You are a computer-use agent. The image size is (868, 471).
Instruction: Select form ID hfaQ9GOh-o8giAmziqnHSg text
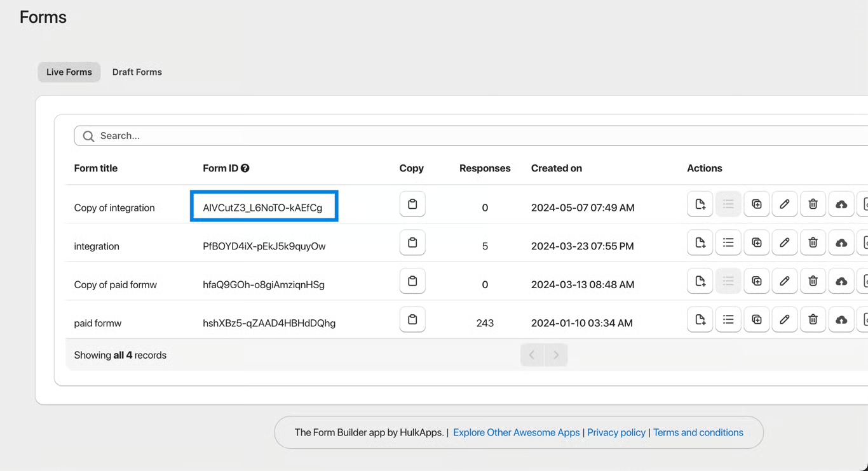click(264, 284)
